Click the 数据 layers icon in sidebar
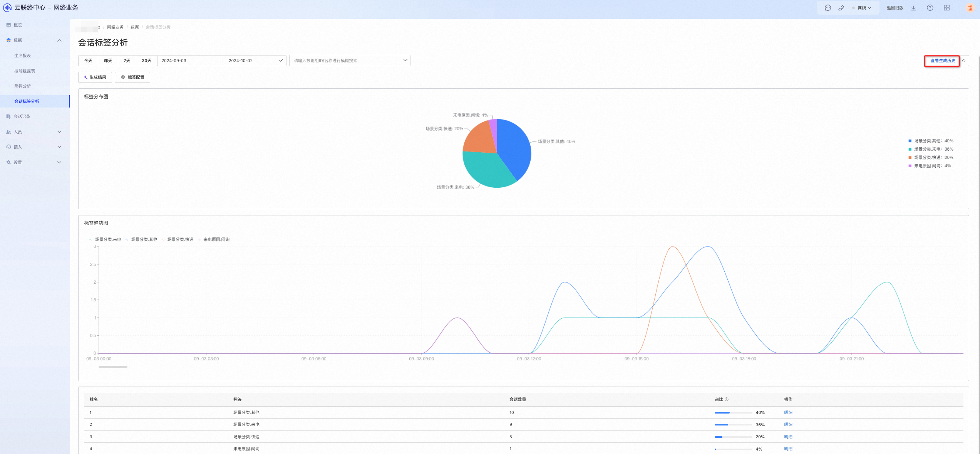The height and width of the screenshot is (454, 980). coord(8,40)
